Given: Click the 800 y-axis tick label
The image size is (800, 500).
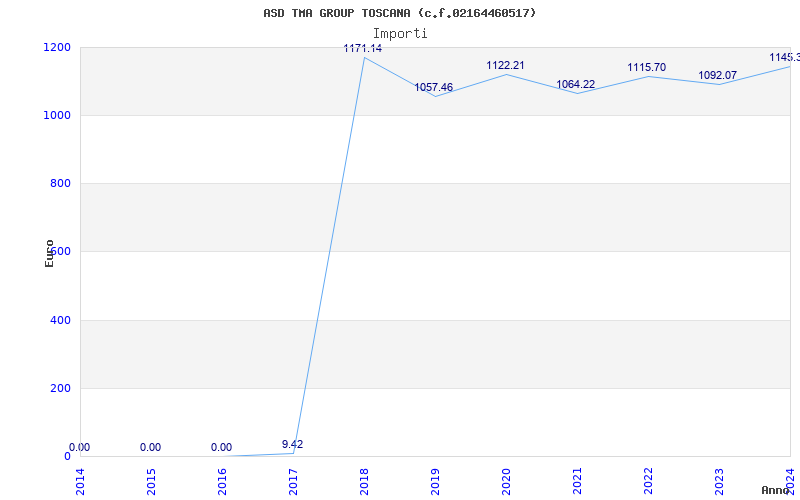Looking at the screenshot, I should coord(61,184).
